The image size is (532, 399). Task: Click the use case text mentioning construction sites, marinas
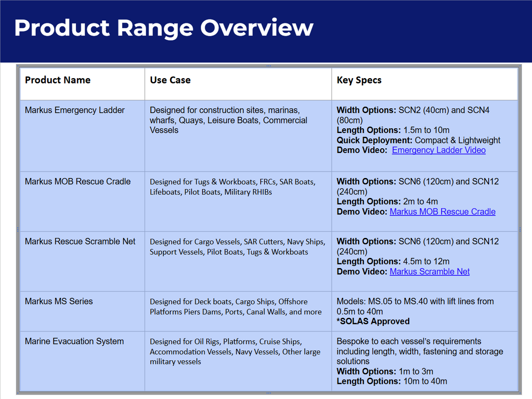click(x=228, y=120)
